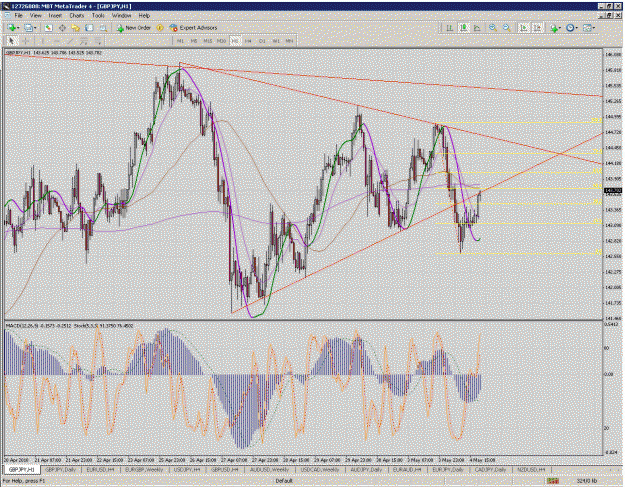625x487 pixels.
Task: Open the Tools menu
Action: [x=98, y=16]
